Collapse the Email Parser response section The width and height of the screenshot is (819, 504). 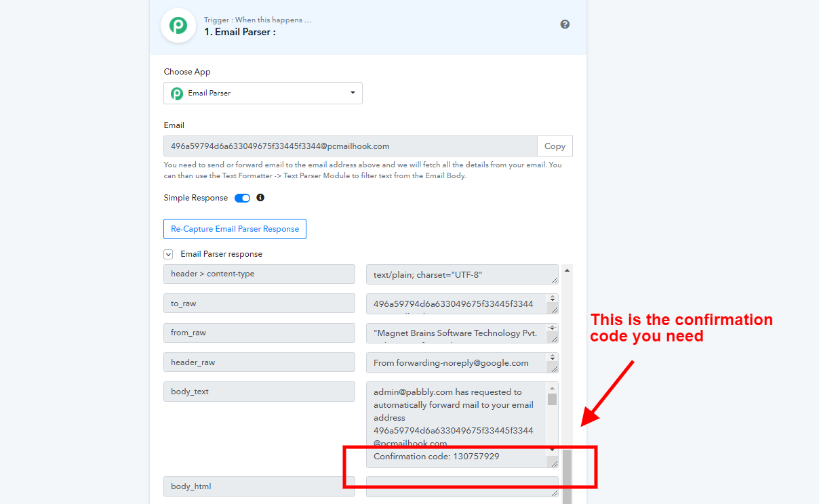(168, 254)
